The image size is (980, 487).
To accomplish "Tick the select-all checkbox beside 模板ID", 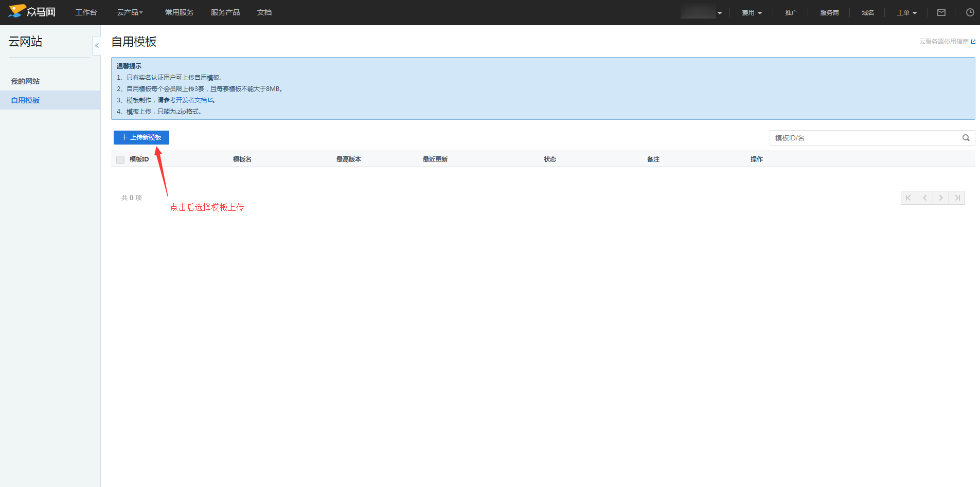I will pos(120,160).
